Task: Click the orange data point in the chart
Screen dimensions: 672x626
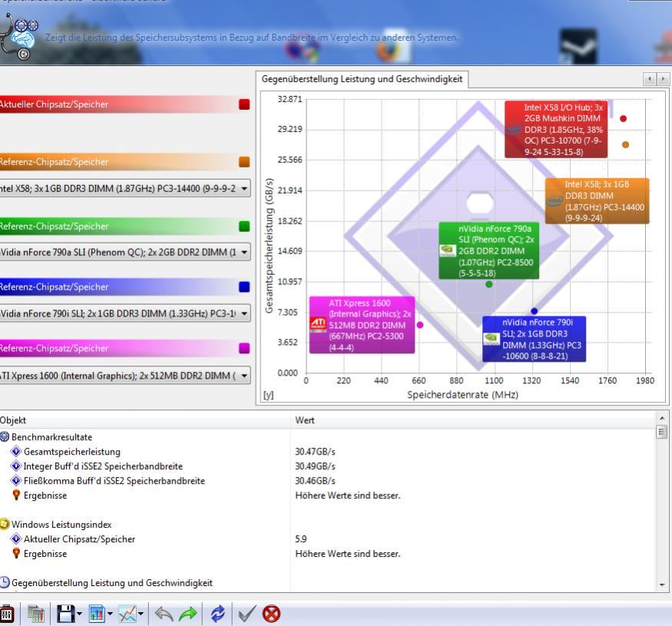Action: 625,145
